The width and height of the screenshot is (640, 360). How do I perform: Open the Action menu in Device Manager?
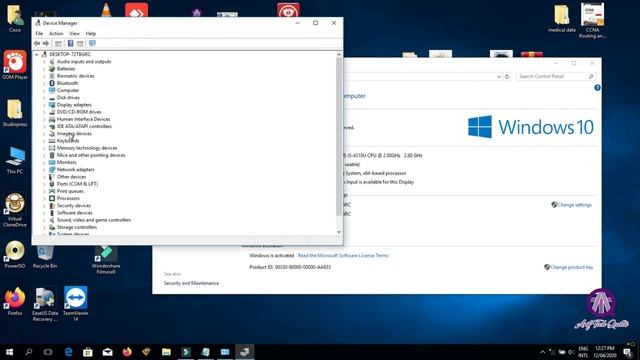coord(56,33)
